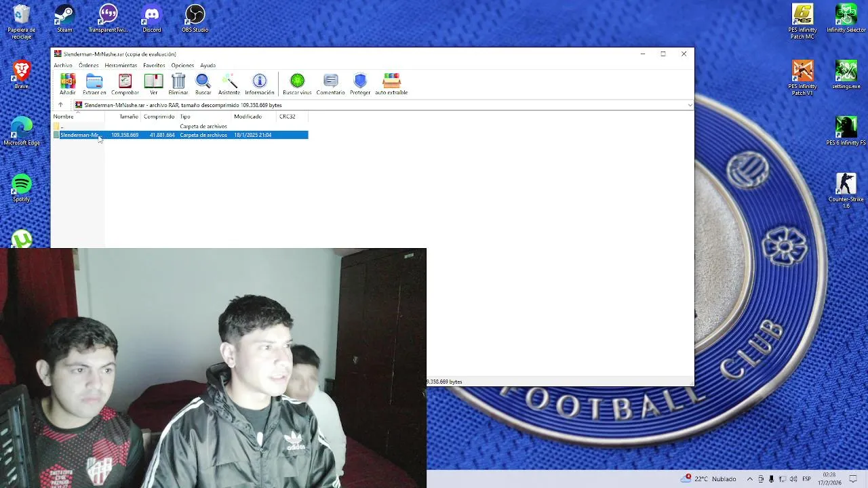Click the archive path address field
This screenshot has width=868, height=488.
click(x=383, y=105)
